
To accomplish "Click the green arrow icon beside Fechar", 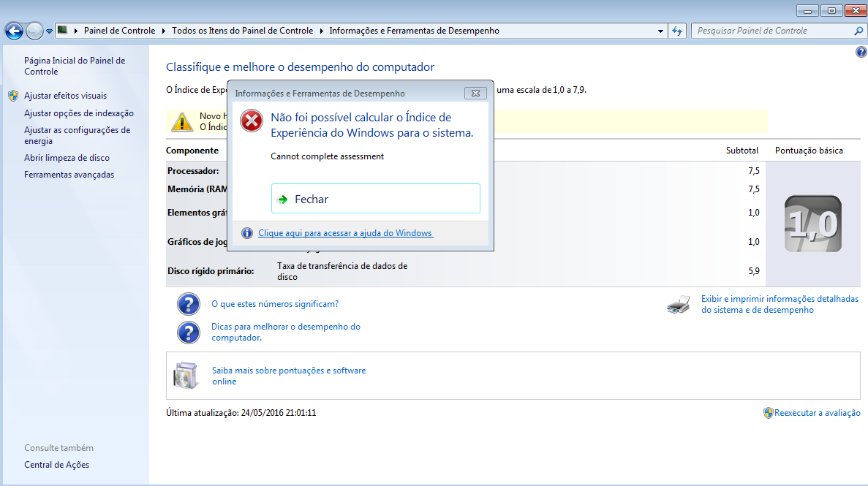I will [283, 200].
